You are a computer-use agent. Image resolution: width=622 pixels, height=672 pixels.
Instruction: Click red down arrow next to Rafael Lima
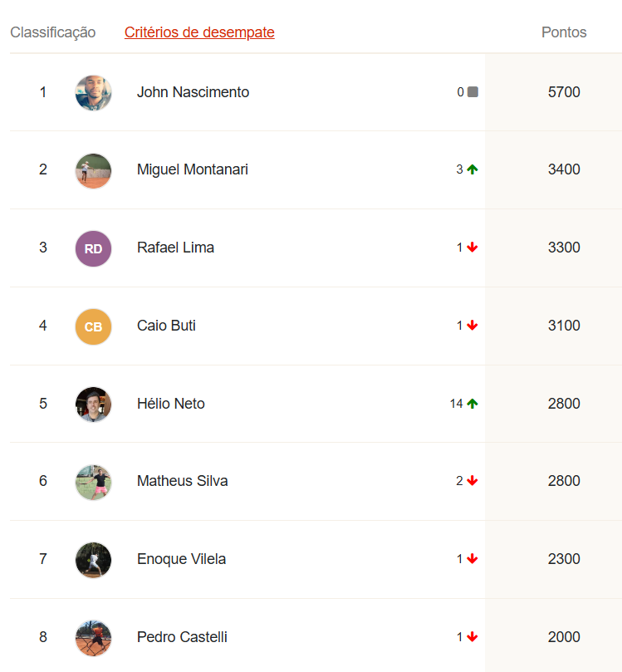tap(473, 248)
